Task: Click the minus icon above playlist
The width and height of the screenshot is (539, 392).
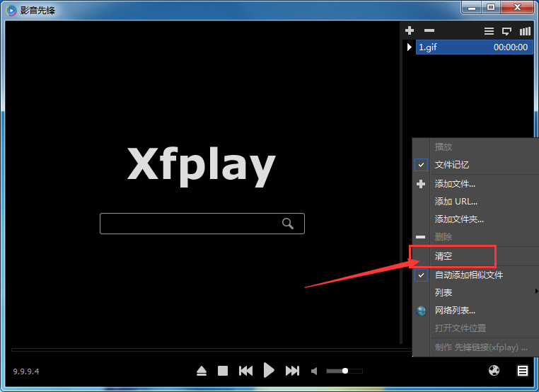Action: pos(429,31)
